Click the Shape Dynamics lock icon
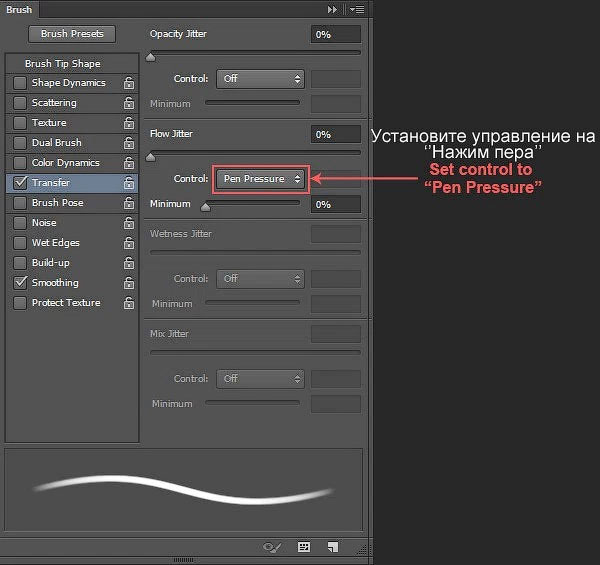600x565 pixels. [x=129, y=83]
